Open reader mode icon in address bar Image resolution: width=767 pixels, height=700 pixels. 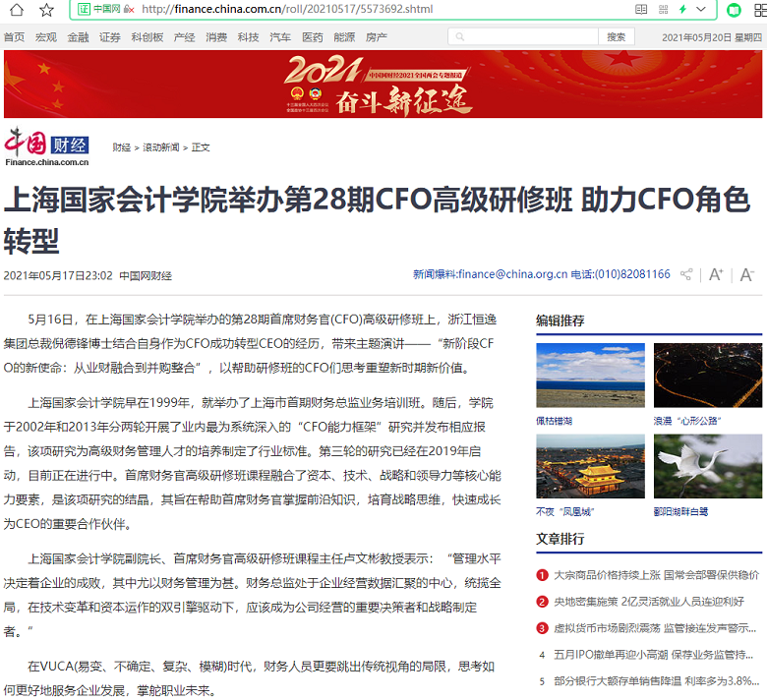click(x=641, y=10)
